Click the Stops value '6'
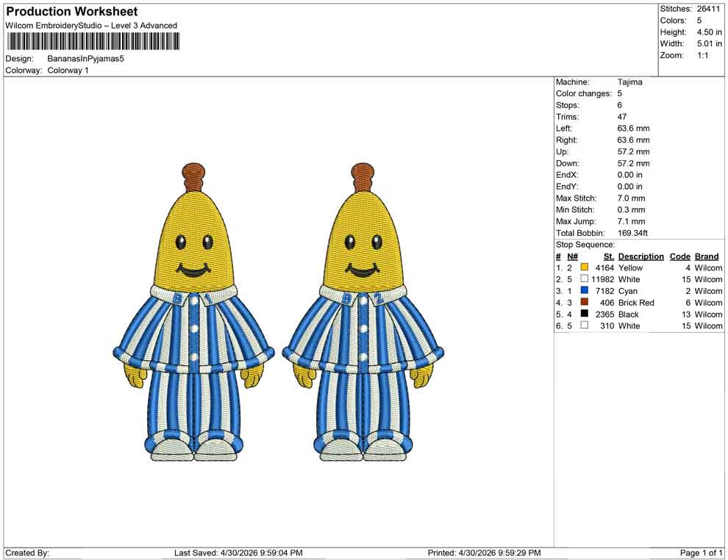The image size is (728, 560). pyautogui.click(x=619, y=105)
